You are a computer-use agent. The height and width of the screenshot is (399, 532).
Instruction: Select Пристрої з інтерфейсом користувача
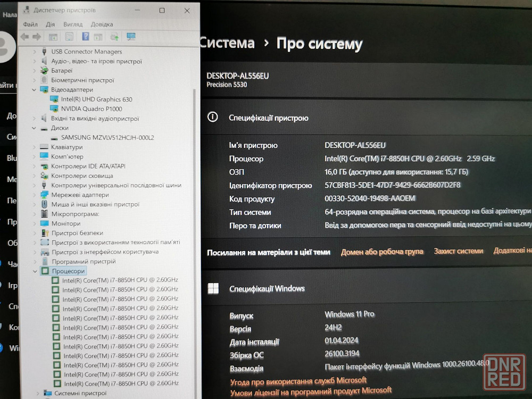(105, 252)
